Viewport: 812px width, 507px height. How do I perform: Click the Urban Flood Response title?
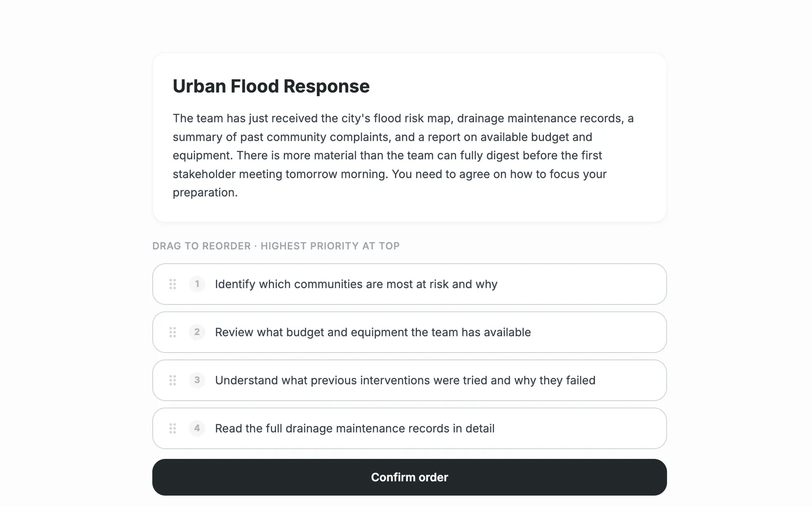click(271, 86)
